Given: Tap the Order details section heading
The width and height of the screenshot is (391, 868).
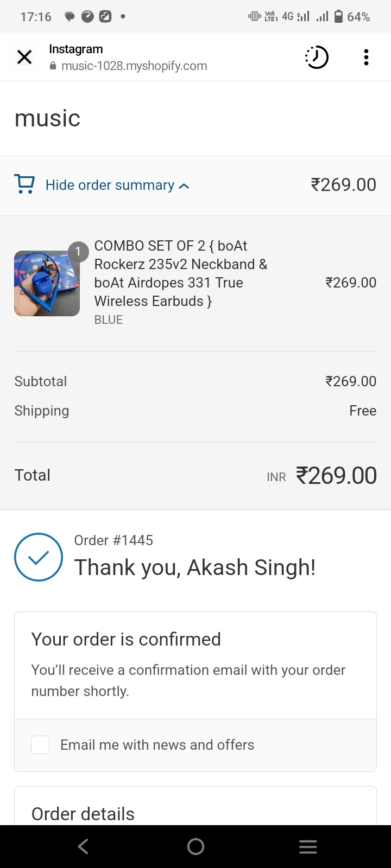Looking at the screenshot, I should 83,814.
